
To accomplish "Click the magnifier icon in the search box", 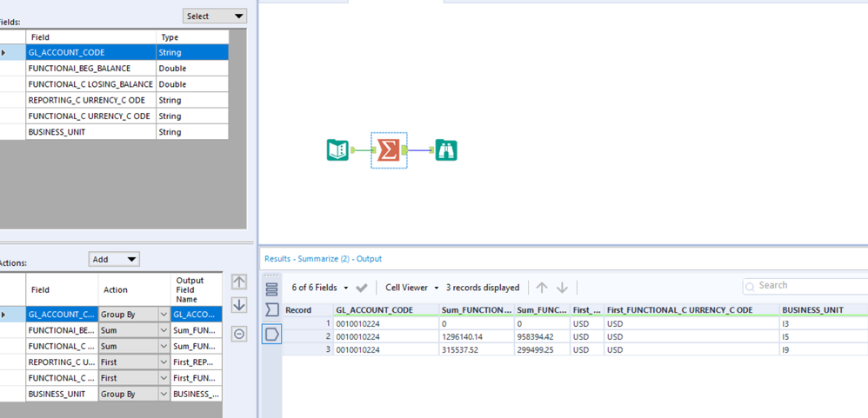I will [750, 287].
